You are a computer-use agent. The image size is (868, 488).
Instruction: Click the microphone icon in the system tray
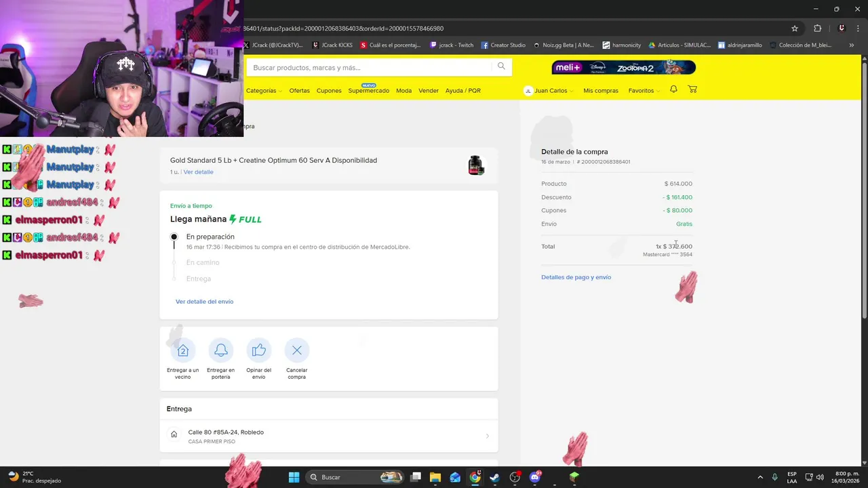(x=774, y=477)
